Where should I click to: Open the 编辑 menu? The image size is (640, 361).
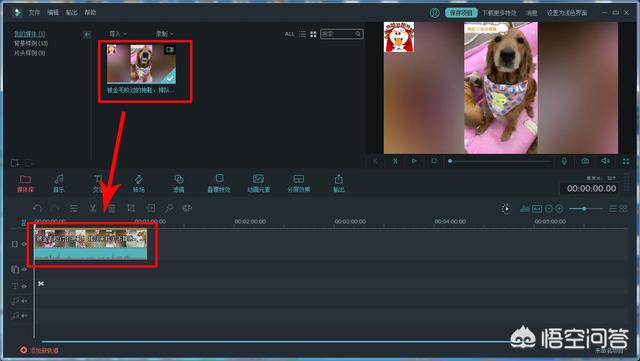(x=53, y=13)
